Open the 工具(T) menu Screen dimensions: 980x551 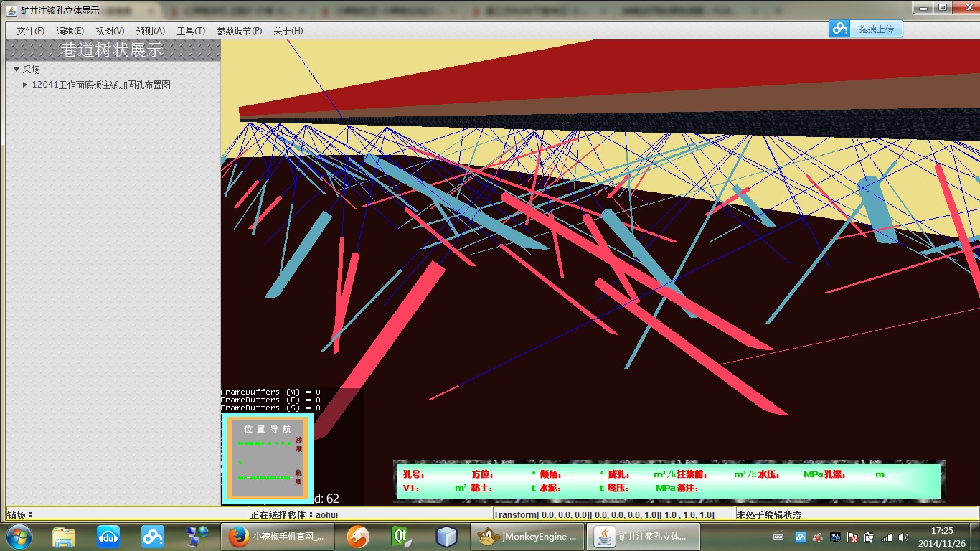tap(191, 31)
